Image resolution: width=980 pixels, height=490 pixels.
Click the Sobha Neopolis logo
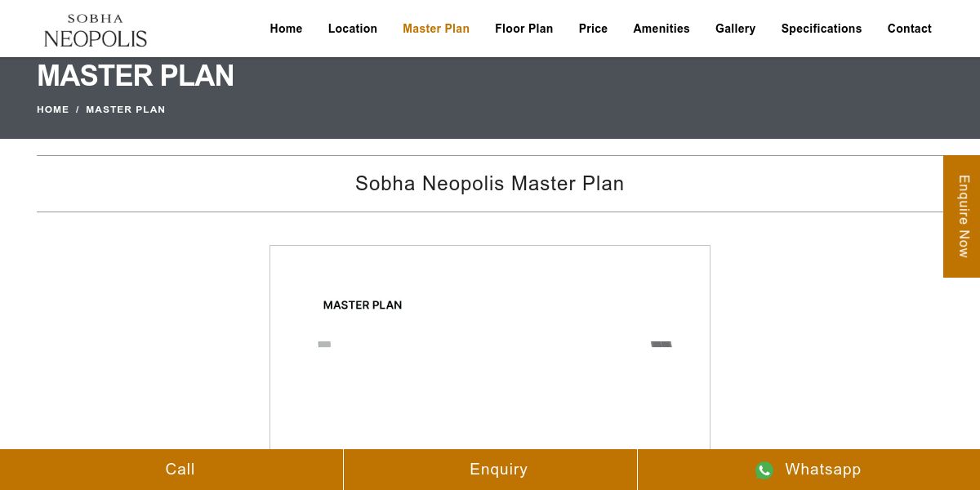click(96, 30)
